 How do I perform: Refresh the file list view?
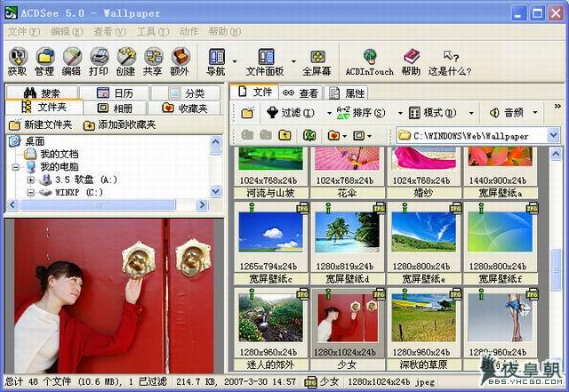(x=309, y=135)
